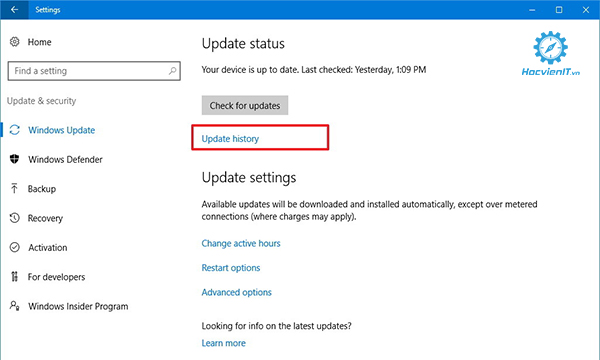Click the For developers tools icon
Viewport: 600px width, 360px height.
[x=15, y=277]
